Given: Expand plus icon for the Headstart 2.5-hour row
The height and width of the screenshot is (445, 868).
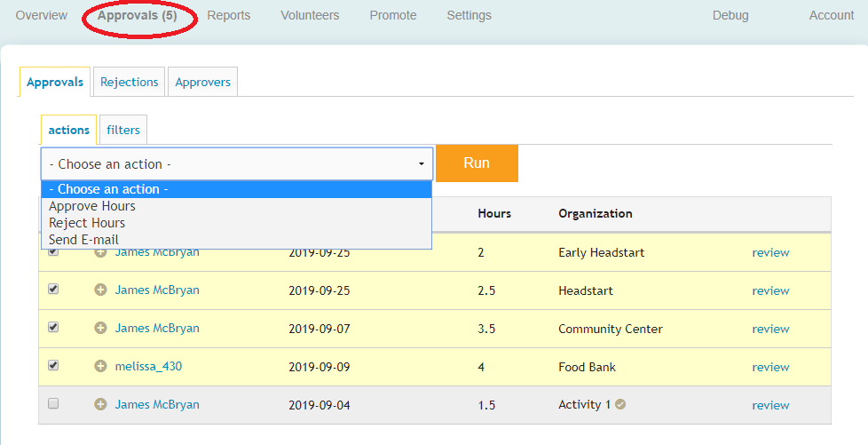Looking at the screenshot, I should [x=100, y=290].
